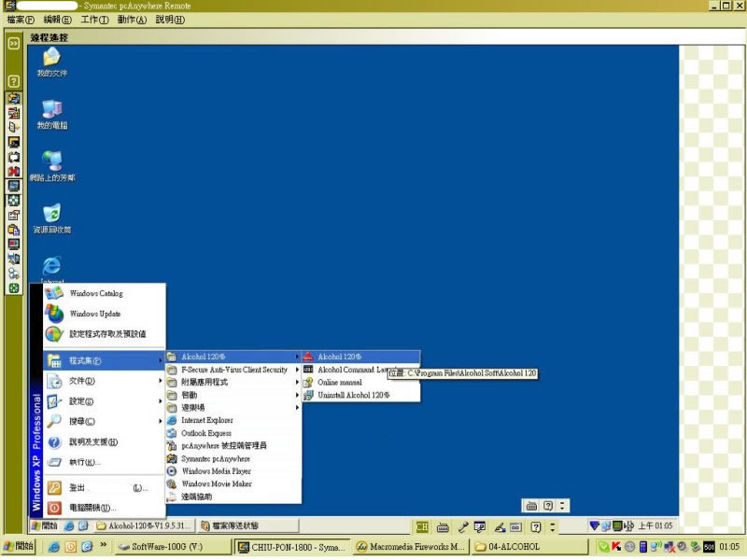Image resolution: width=747 pixels, height=560 pixels.
Task: Open the command prompt screen icon in the sidebar
Action: coord(14,142)
